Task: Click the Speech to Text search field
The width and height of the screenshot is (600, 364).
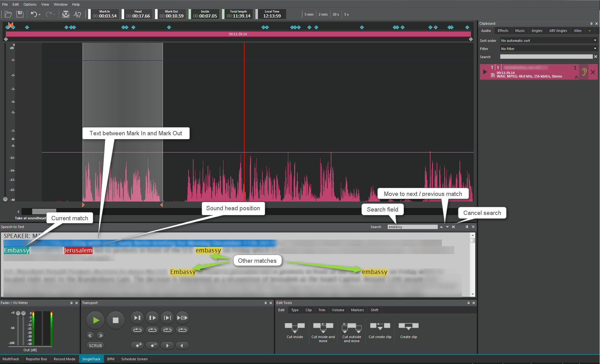Action: click(412, 227)
